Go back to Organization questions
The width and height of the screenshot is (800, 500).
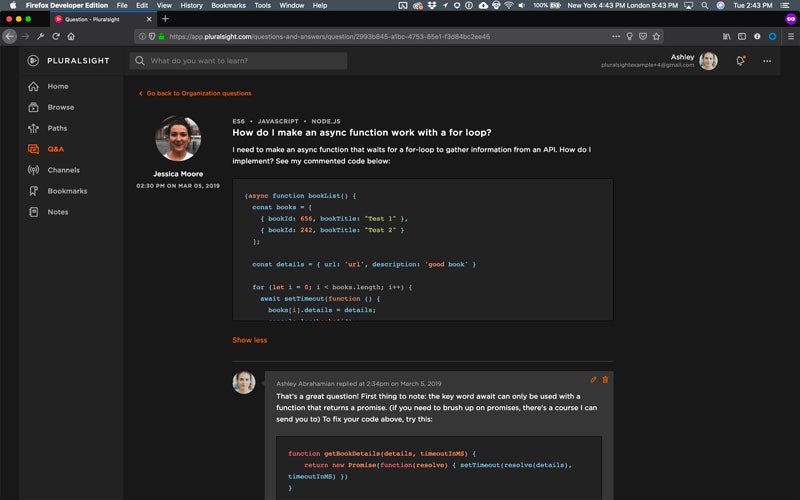pos(195,93)
